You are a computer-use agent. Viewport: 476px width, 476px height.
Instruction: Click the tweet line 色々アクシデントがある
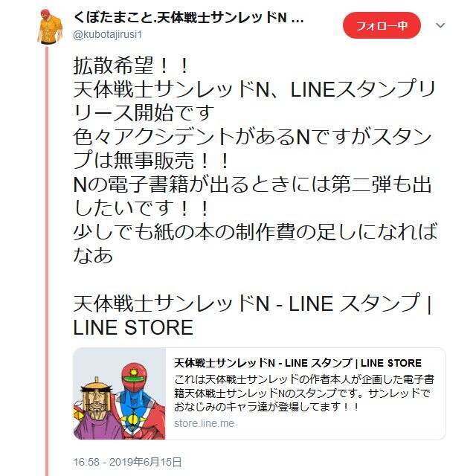253,137
